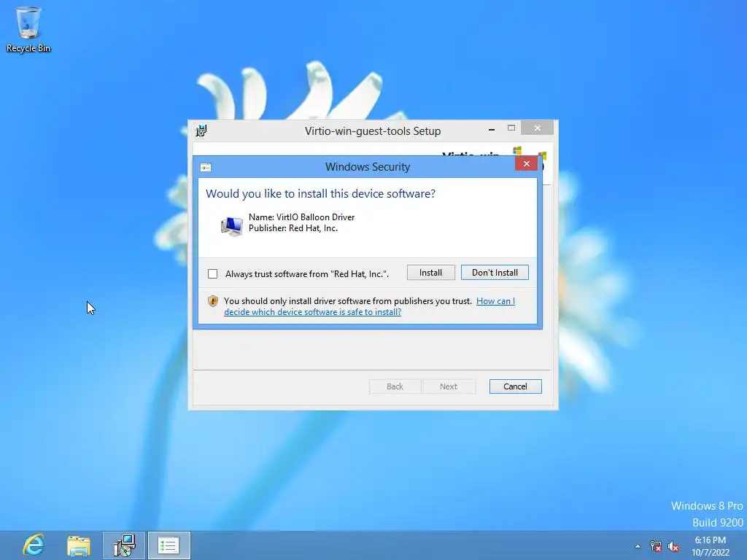Click 'Would you like to install' heading
The height and width of the screenshot is (560, 747).
[320, 194]
